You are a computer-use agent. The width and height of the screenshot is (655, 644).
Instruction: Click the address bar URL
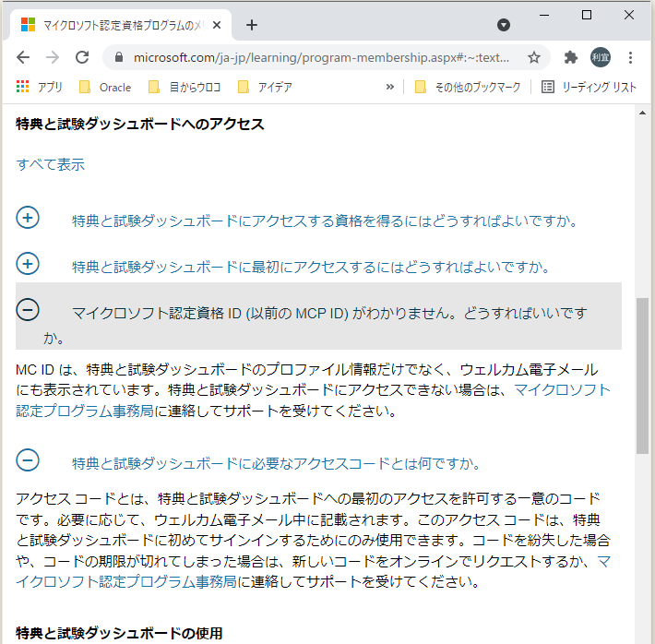click(321, 57)
